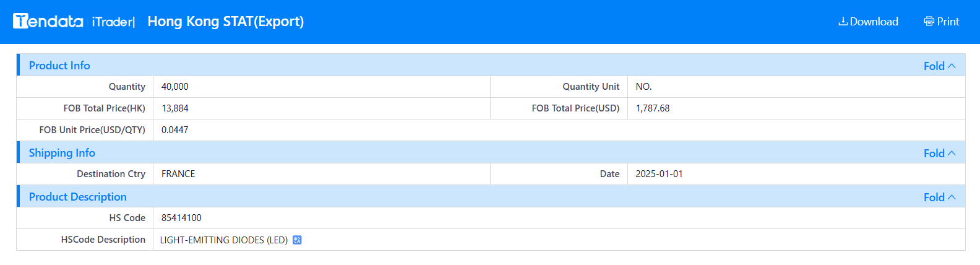Image resolution: width=980 pixels, height=265 pixels.
Task: Click the Hong Kong STAT(Export) title
Action: click(x=226, y=22)
